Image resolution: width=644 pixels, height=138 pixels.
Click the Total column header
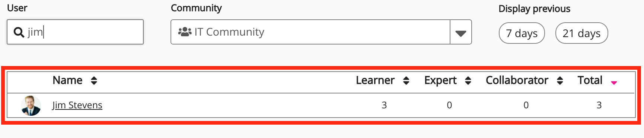coord(590,80)
